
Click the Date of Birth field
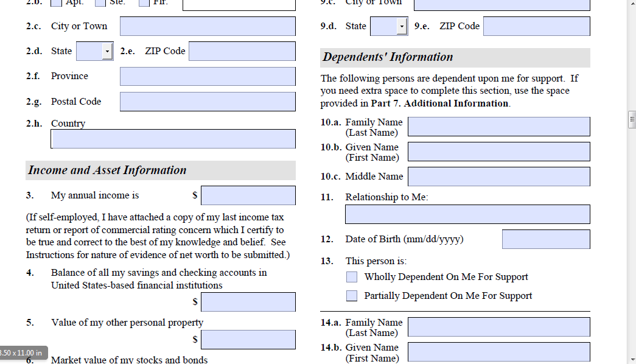546,239
